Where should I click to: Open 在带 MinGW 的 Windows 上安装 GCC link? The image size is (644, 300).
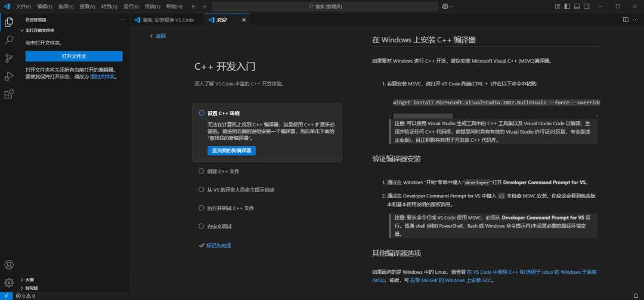451,281
